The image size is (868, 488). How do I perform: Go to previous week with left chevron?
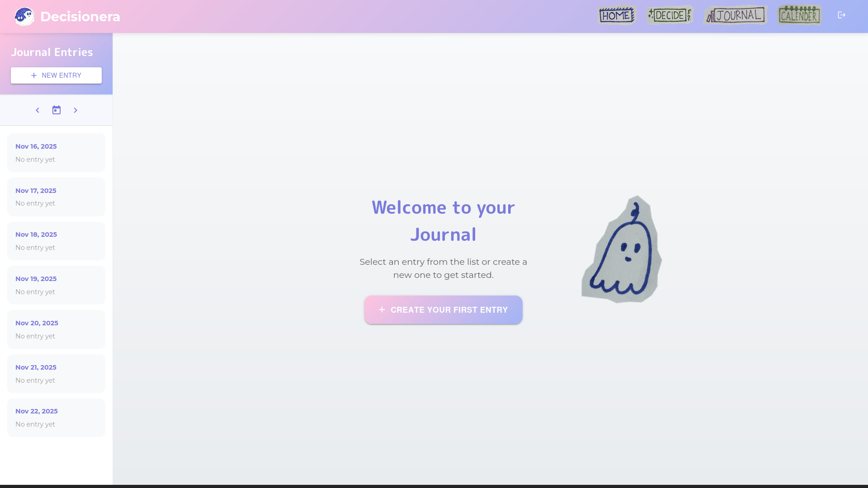pyautogui.click(x=38, y=110)
